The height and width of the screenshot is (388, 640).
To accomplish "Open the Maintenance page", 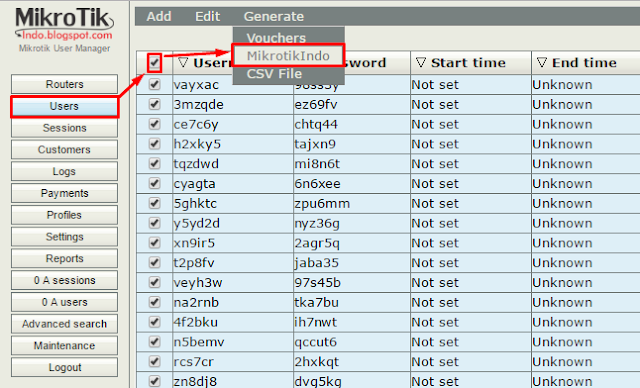I will 64,346.
